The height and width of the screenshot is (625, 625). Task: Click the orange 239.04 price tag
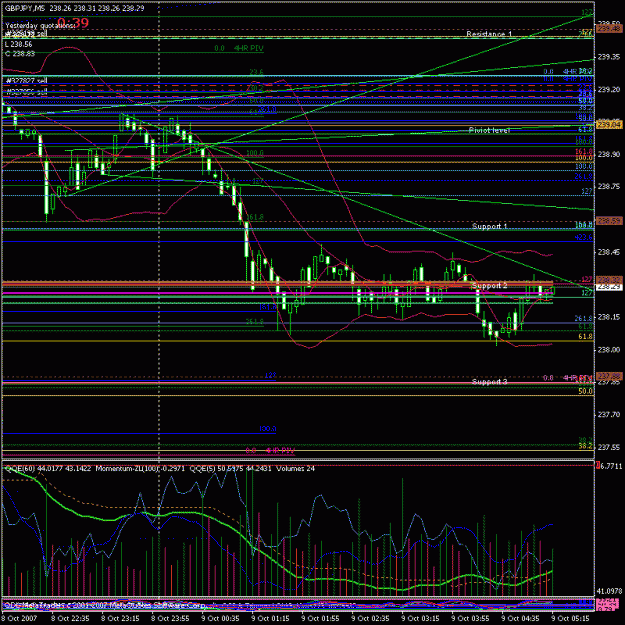(609, 125)
